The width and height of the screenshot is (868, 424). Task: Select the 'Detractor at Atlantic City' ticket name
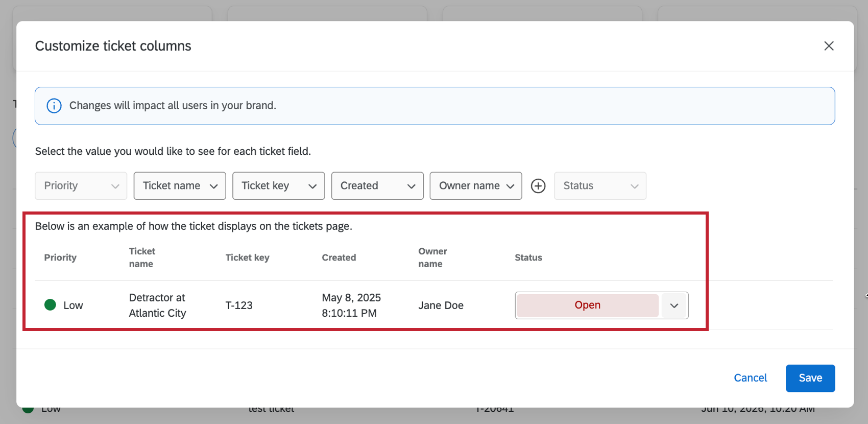point(157,305)
